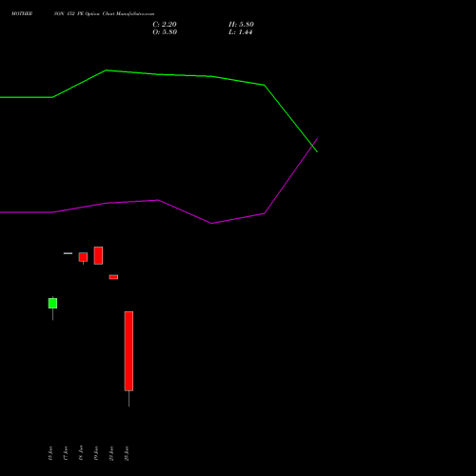Select the thin red candle on 22 Jan
The image size is (476, 476).
(x=113, y=277)
